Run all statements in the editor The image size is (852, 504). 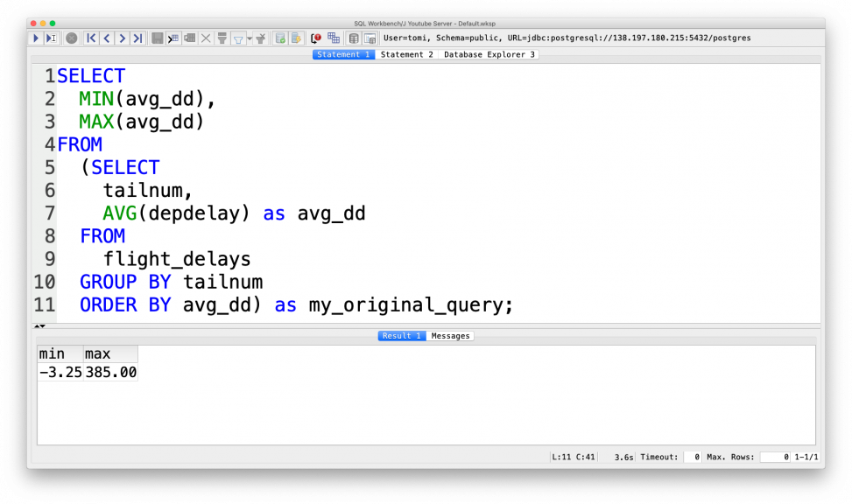(x=34, y=38)
